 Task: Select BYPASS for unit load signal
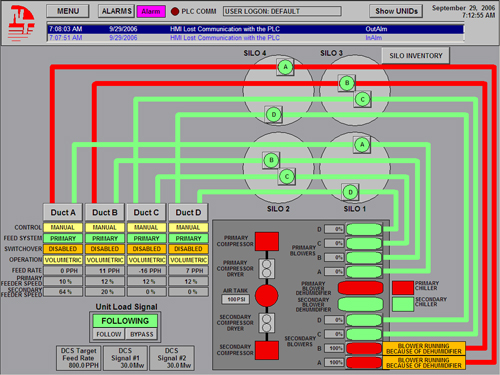coord(142,334)
